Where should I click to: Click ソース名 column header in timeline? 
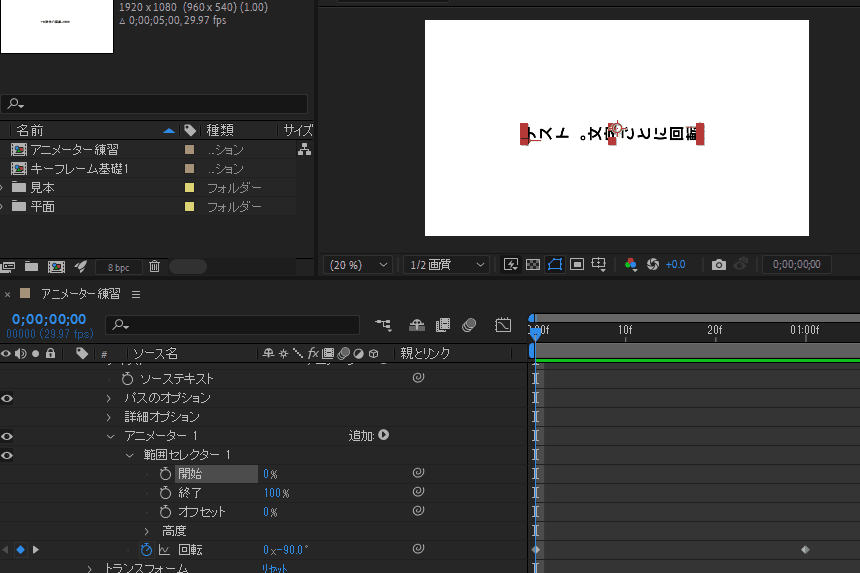coord(155,354)
